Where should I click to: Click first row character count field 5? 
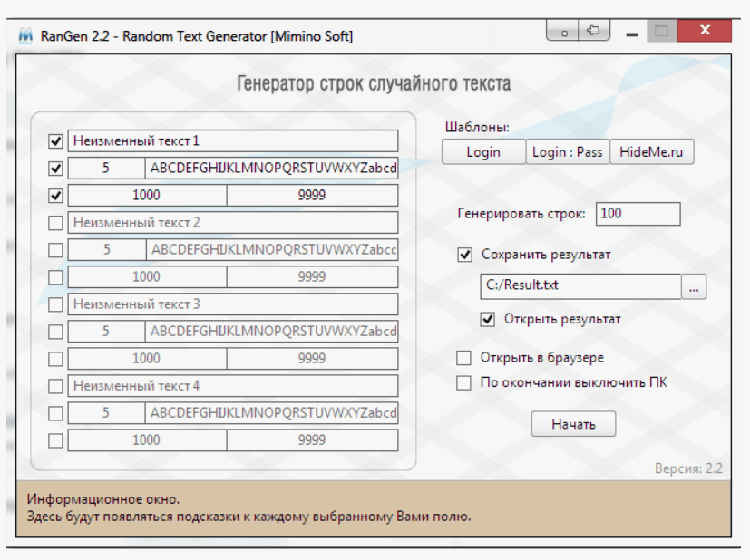click(106, 168)
